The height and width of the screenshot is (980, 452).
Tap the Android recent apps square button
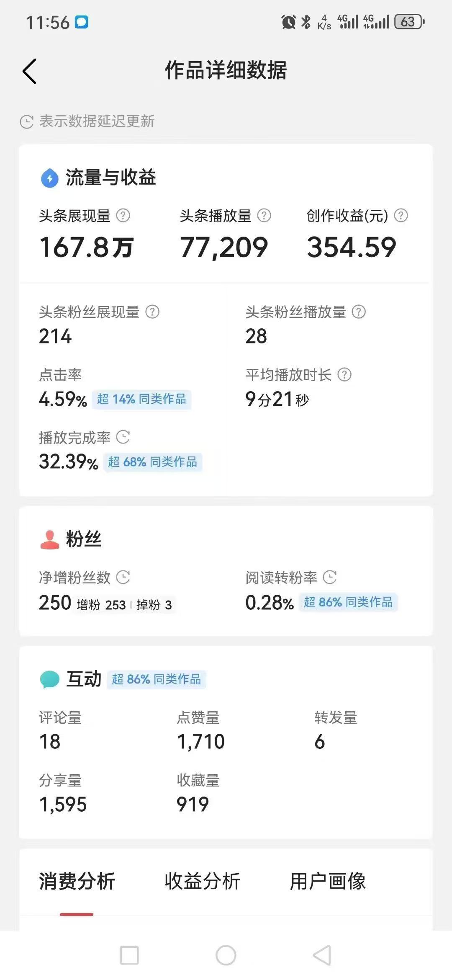click(x=129, y=955)
